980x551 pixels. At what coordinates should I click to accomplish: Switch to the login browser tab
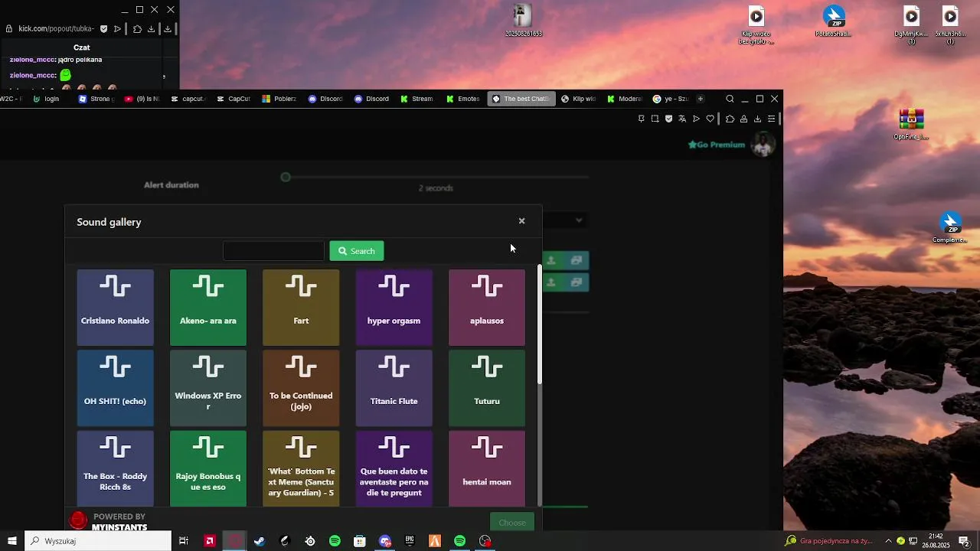tap(46, 99)
